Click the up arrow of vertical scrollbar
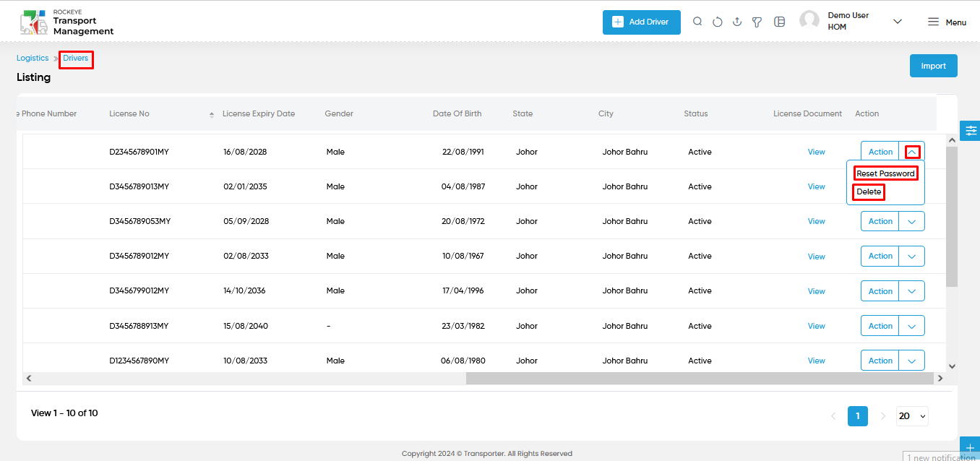 952,139
